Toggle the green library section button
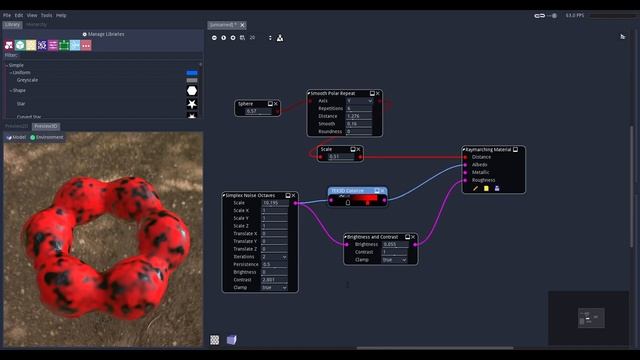The image size is (640, 360). coord(64,45)
